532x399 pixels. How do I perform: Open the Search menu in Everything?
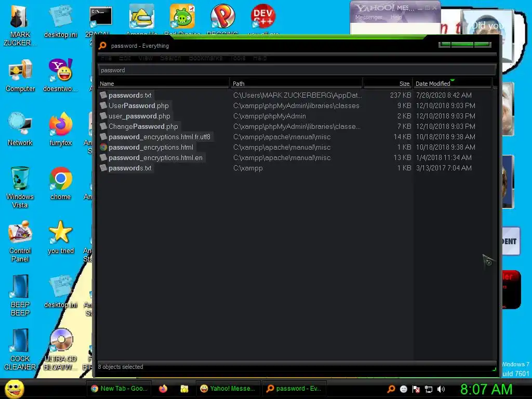click(170, 58)
